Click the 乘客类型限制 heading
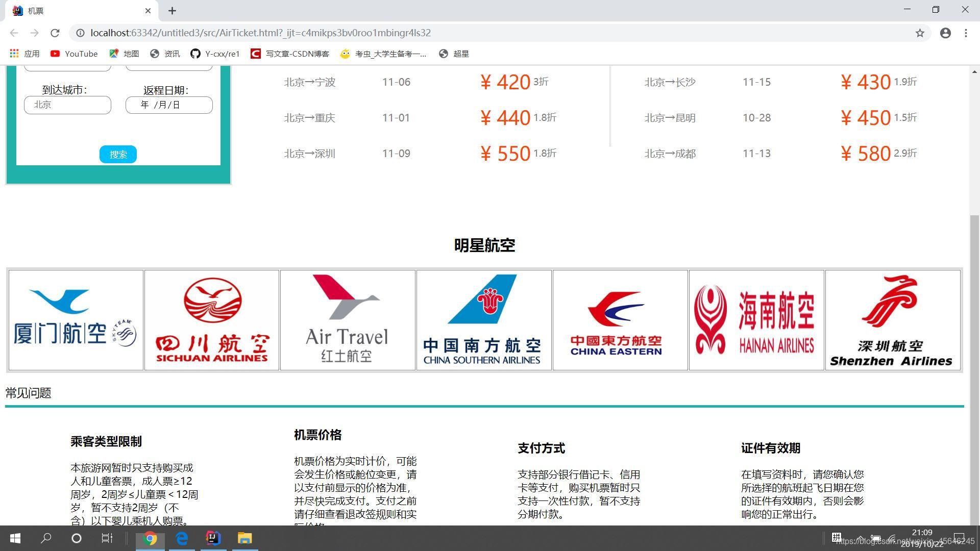Screen dimensions: 980x551 point(106,441)
